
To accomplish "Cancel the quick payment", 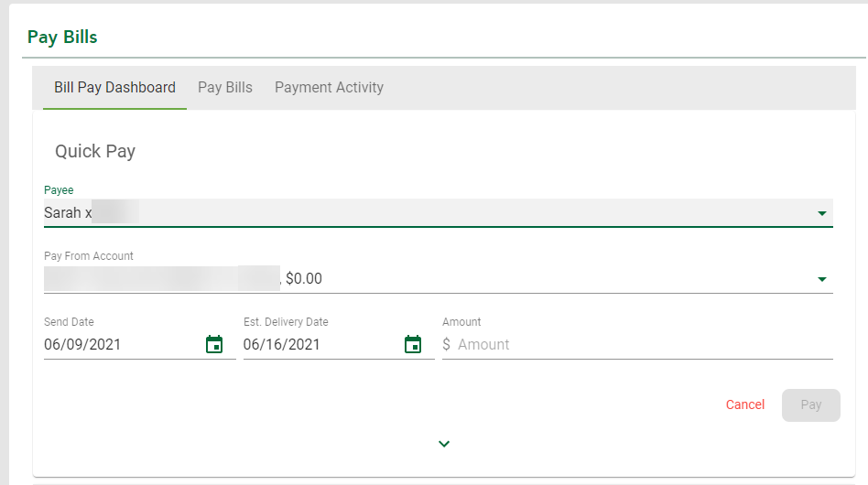I will 745,404.
